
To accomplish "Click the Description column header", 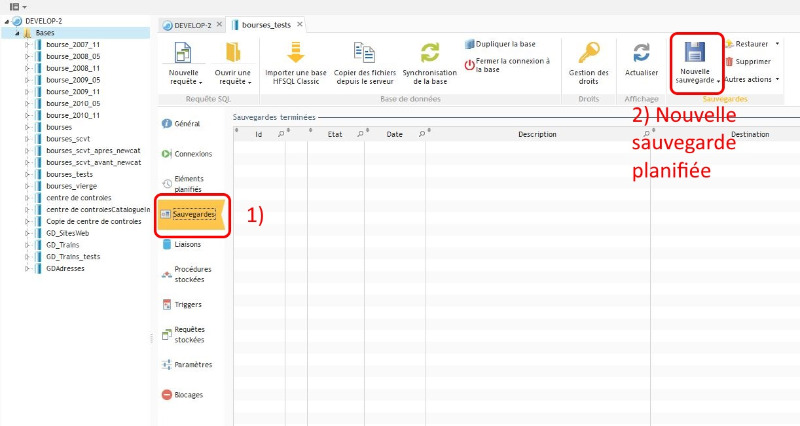I will [537, 134].
